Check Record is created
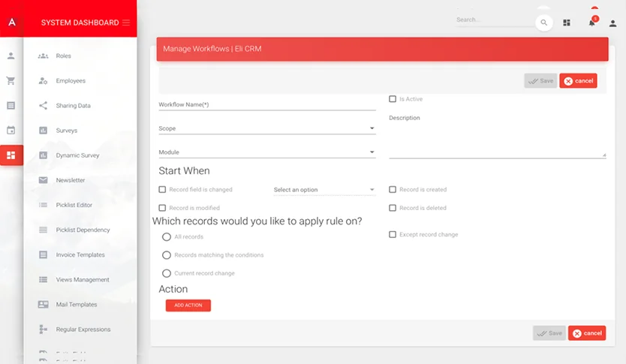The image size is (626, 364). (393, 190)
